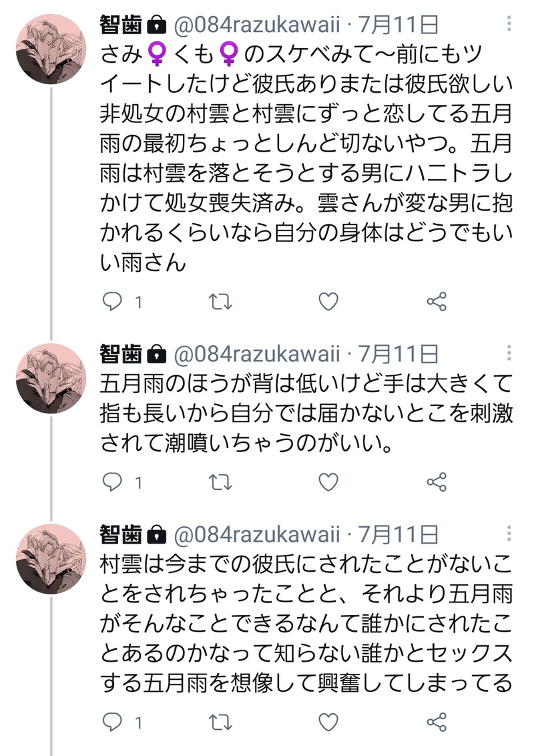Like the first tweet with heart
The width and height of the screenshot is (534, 756).
pyautogui.click(x=328, y=302)
